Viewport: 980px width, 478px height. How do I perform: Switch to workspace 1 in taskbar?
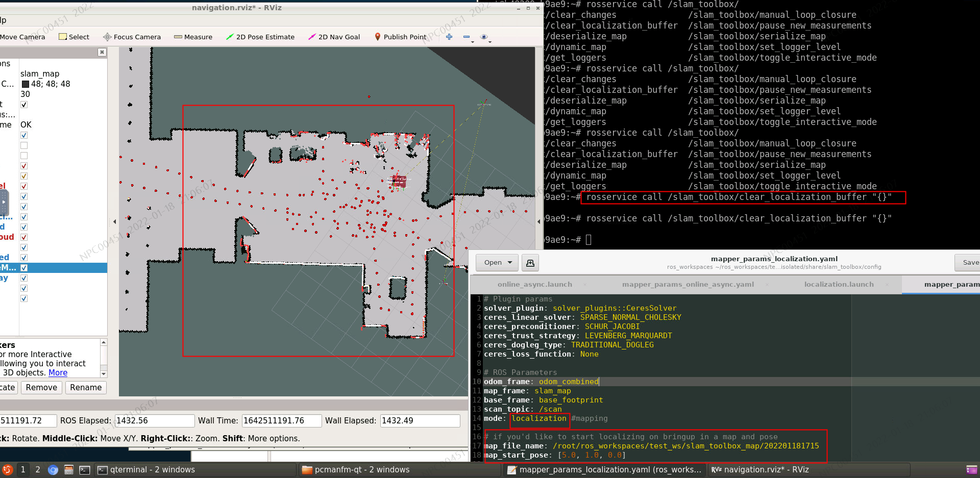[23, 470]
